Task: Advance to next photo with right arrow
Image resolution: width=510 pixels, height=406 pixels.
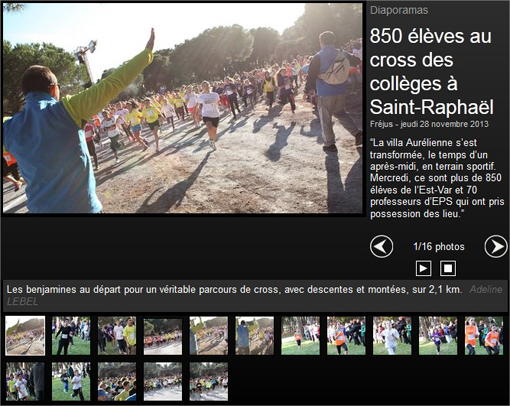Action: tap(496, 247)
